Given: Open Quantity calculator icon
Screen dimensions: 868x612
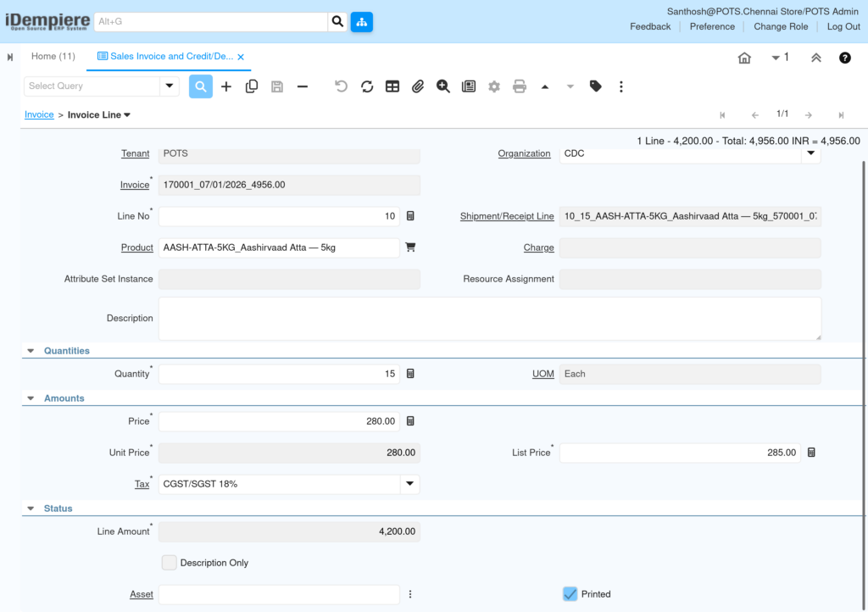Looking at the screenshot, I should pos(410,374).
